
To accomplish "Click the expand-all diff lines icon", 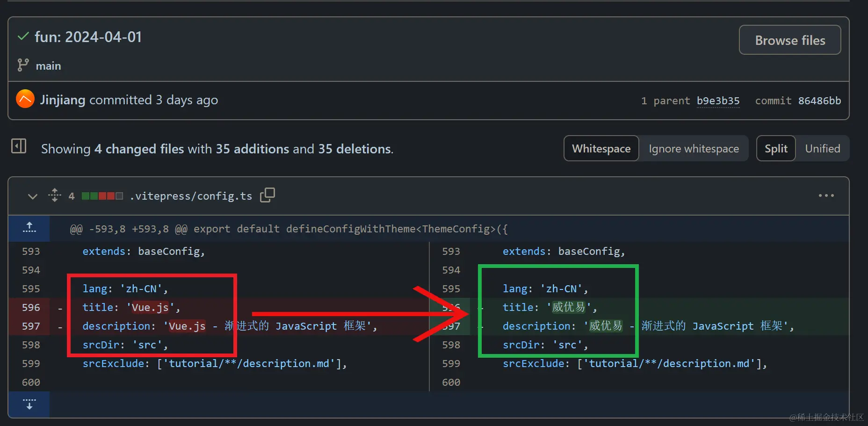I will coord(55,195).
